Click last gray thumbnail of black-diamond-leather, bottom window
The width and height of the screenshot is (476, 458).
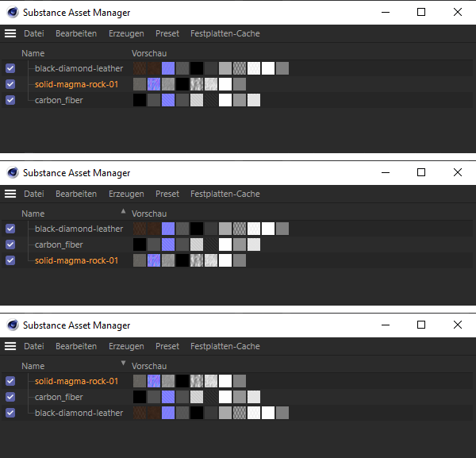[282, 413]
